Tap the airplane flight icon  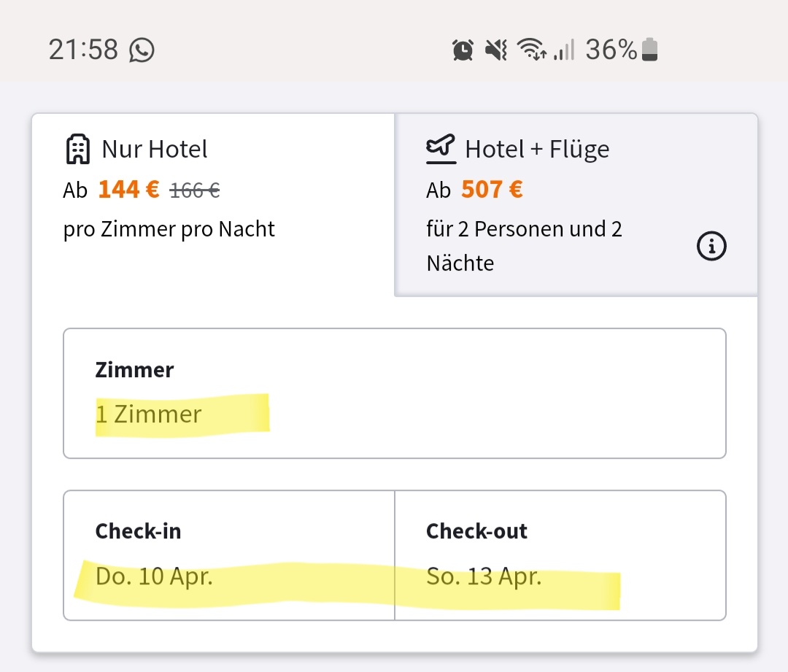(441, 149)
